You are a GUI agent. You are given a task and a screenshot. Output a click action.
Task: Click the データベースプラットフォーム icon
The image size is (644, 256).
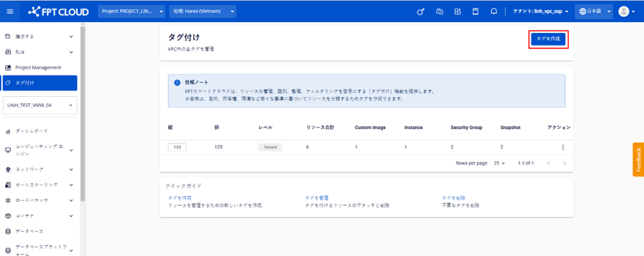[x=8, y=251]
